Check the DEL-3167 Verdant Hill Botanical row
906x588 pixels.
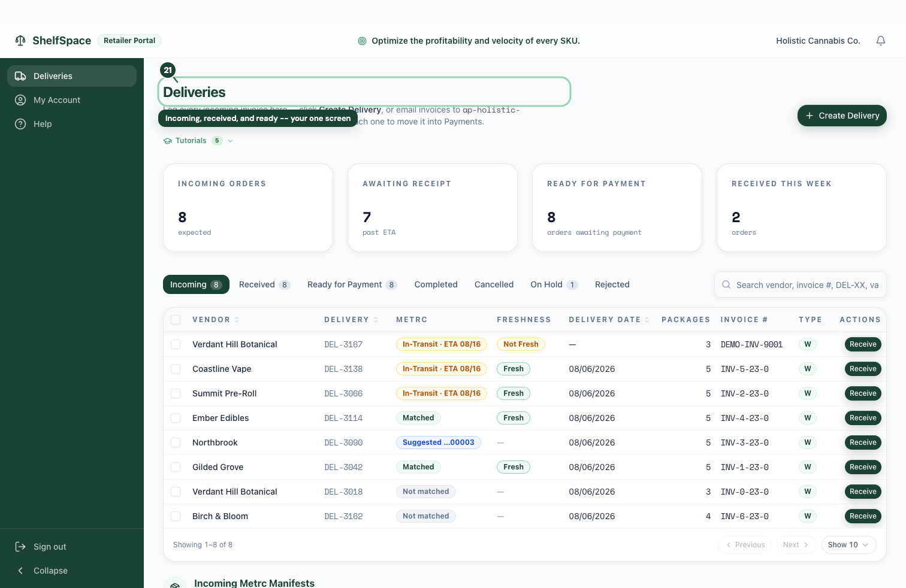pyautogui.click(x=176, y=344)
